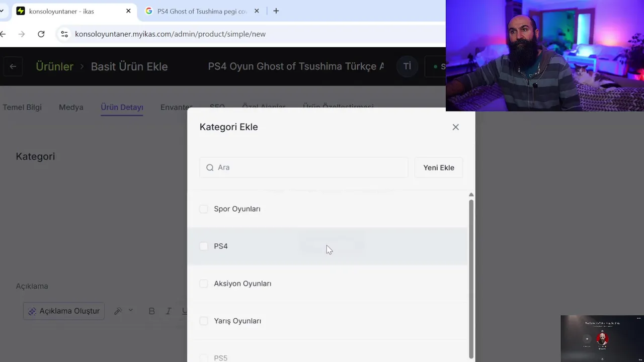
Task: Click the Açıklama Oluştur button
Action: click(x=64, y=311)
